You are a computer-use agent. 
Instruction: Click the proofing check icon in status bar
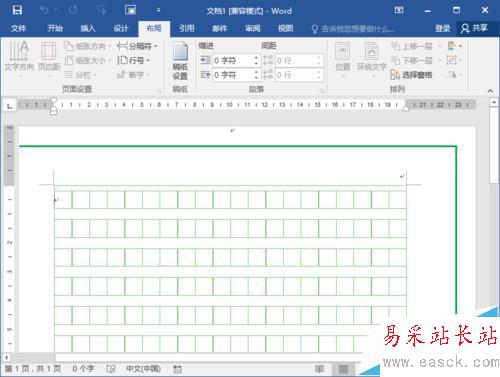coord(111,369)
